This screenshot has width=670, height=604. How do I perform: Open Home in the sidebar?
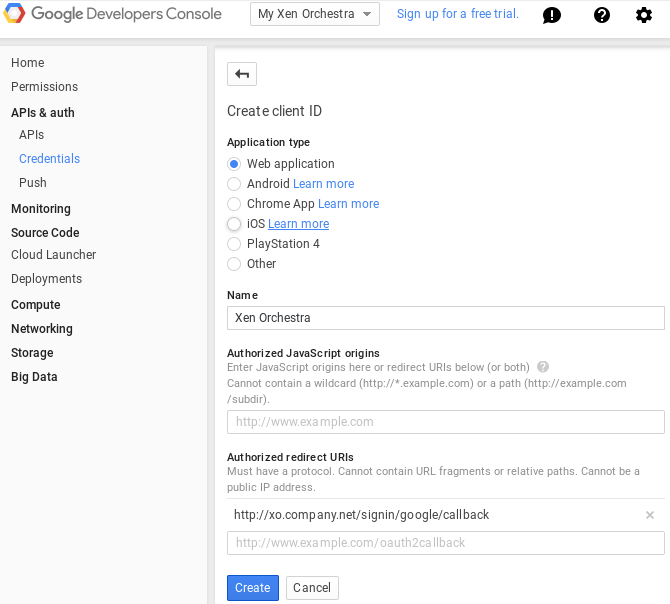pos(28,63)
